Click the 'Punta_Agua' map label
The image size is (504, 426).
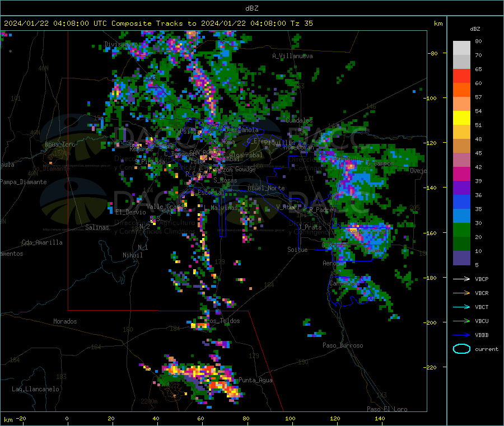255,380
